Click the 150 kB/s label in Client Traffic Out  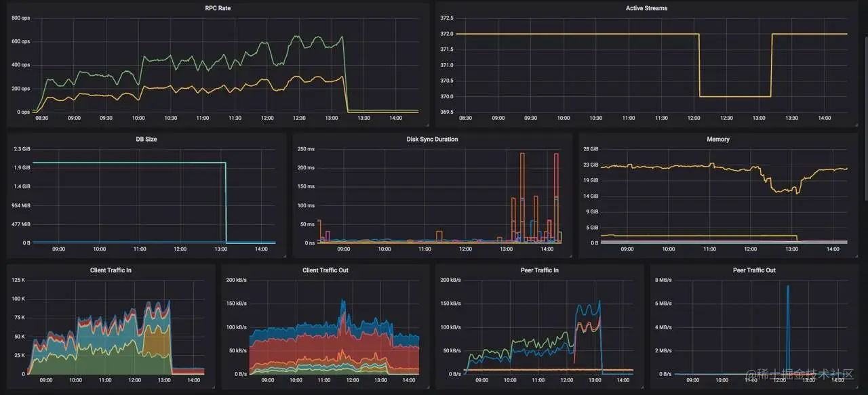[x=237, y=303]
